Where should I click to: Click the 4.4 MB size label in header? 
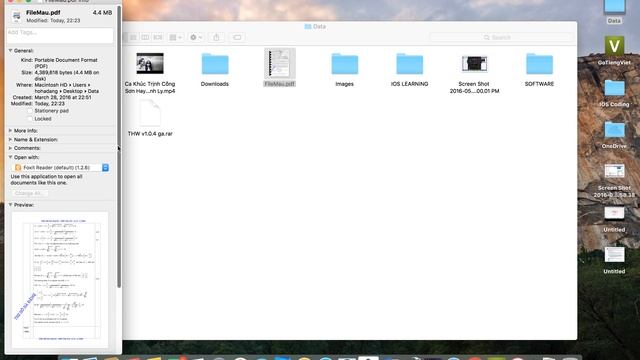[x=102, y=13]
